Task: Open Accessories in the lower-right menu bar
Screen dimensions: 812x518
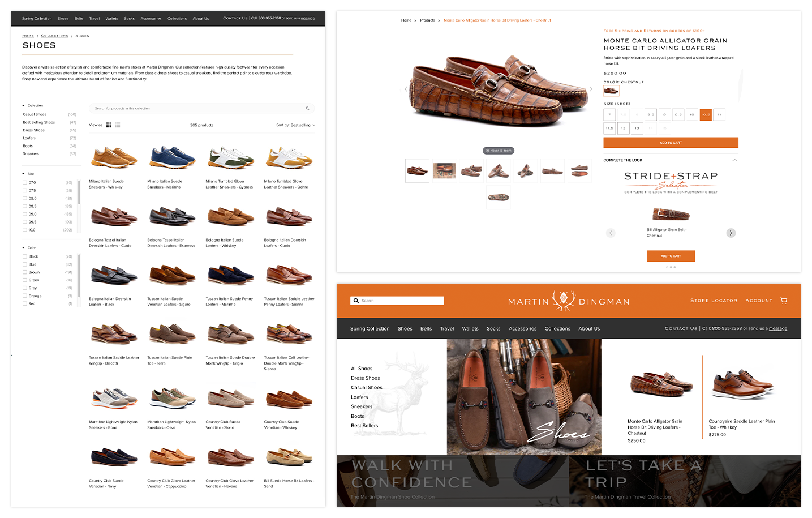Action: (x=522, y=328)
